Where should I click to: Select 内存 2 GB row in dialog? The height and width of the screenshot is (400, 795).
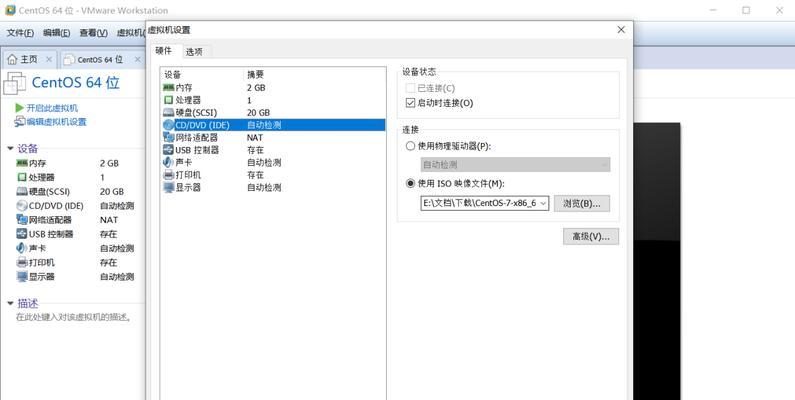[273, 87]
